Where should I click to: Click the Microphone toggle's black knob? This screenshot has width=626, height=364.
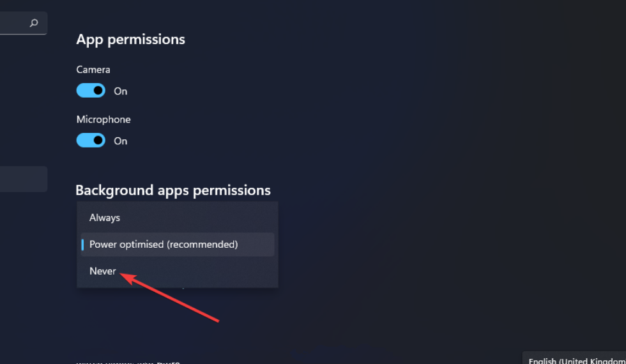(98, 140)
